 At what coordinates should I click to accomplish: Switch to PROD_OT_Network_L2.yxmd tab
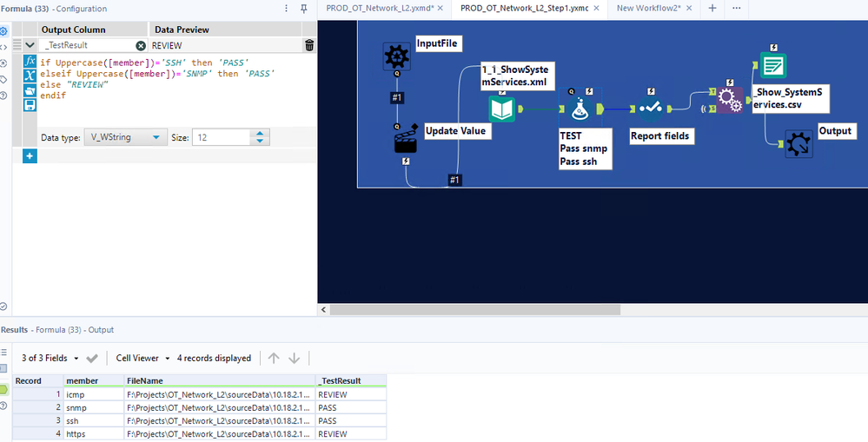[x=379, y=8]
